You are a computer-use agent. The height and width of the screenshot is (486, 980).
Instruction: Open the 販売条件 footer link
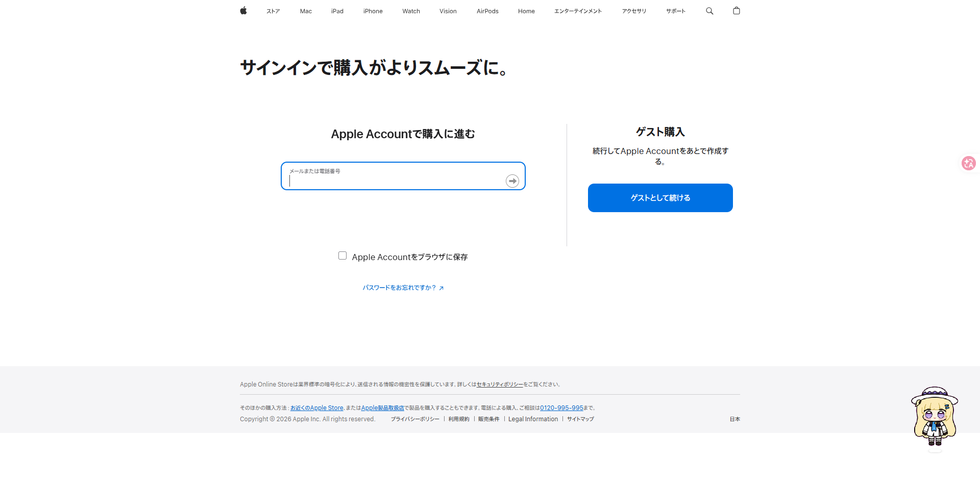tap(489, 419)
